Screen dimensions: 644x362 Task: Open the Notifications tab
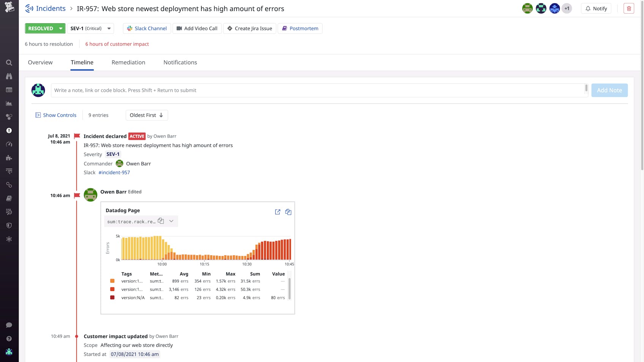pyautogui.click(x=180, y=62)
